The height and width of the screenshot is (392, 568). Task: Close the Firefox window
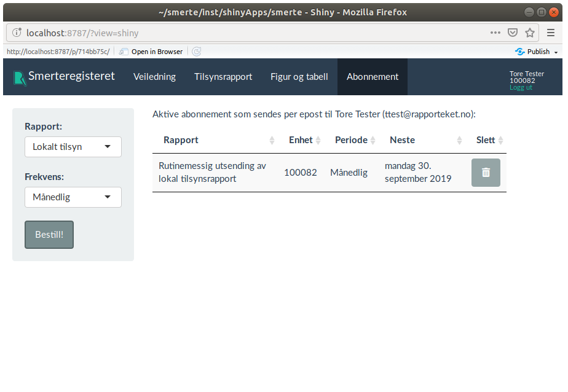pyautogui.click(x=554, y=12)
